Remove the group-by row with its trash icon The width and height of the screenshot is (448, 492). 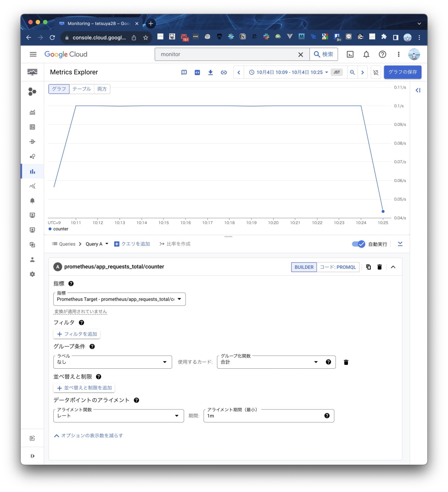(346, 362)
